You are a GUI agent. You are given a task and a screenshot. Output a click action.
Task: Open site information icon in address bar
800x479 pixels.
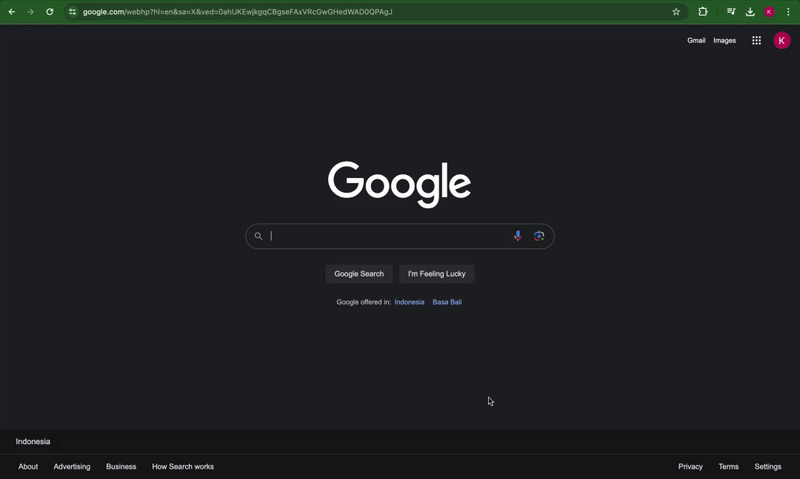72,12
